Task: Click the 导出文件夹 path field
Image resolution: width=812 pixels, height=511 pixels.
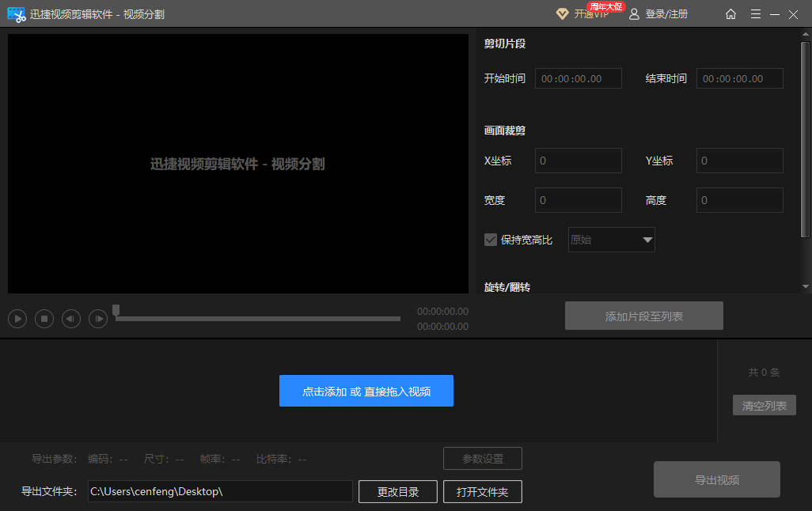Action: 219,491
